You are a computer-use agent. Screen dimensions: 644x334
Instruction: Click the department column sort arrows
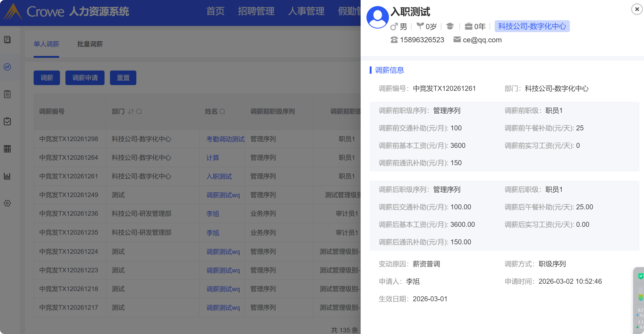click(x=131, y=111)
